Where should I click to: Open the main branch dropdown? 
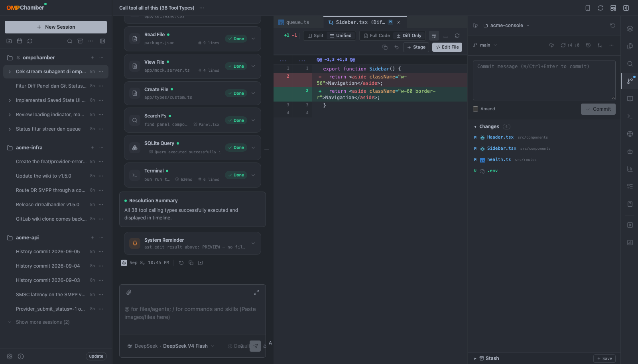coord(485,45)
